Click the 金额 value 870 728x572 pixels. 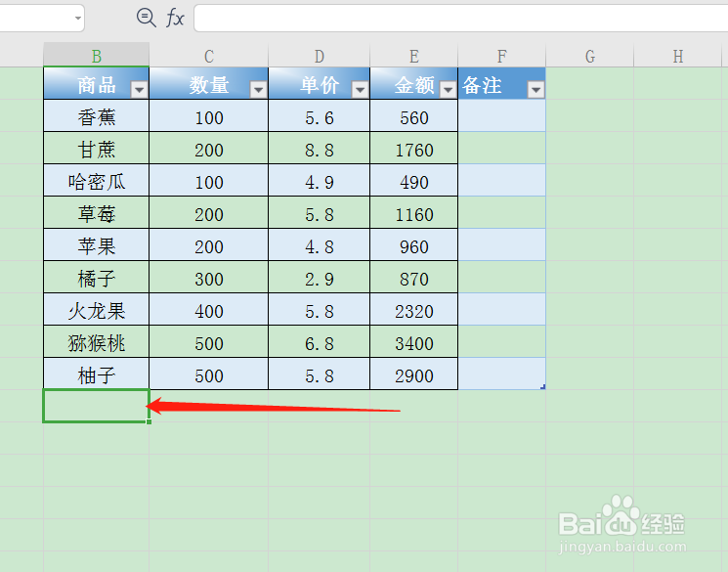tap(413, 277)
